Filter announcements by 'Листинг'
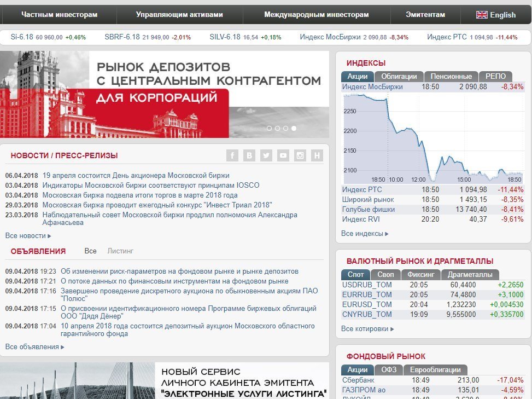Viewport: 532px width, 399px height. 120,251
